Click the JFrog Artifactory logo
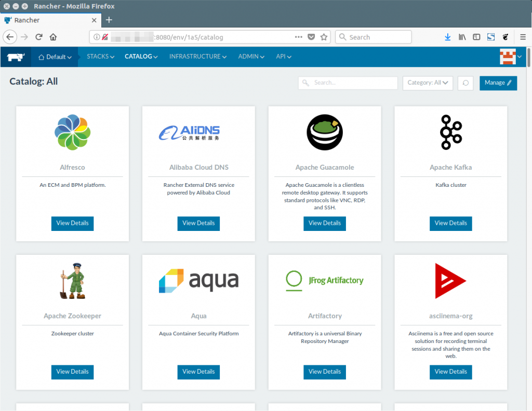The height and width of the screenshot is (411, 532). [324, 281]
